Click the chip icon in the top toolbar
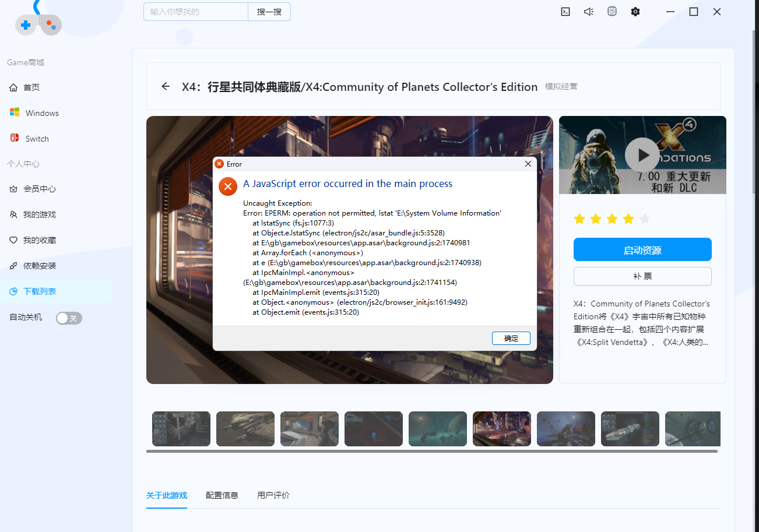Image resolution: width=759 pixels, height=532 pixels. [x=612, y=11]
